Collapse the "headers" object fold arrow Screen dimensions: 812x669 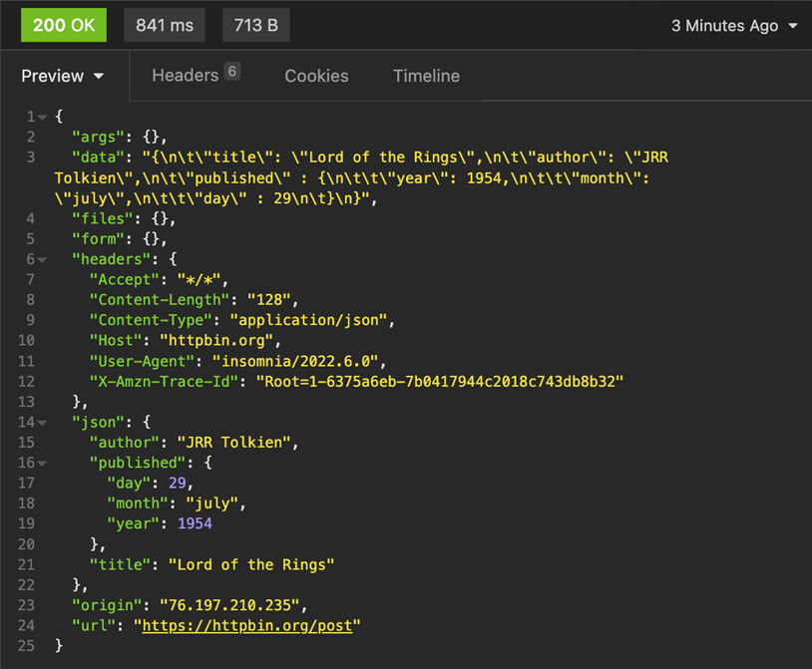[x=43, y=259]
